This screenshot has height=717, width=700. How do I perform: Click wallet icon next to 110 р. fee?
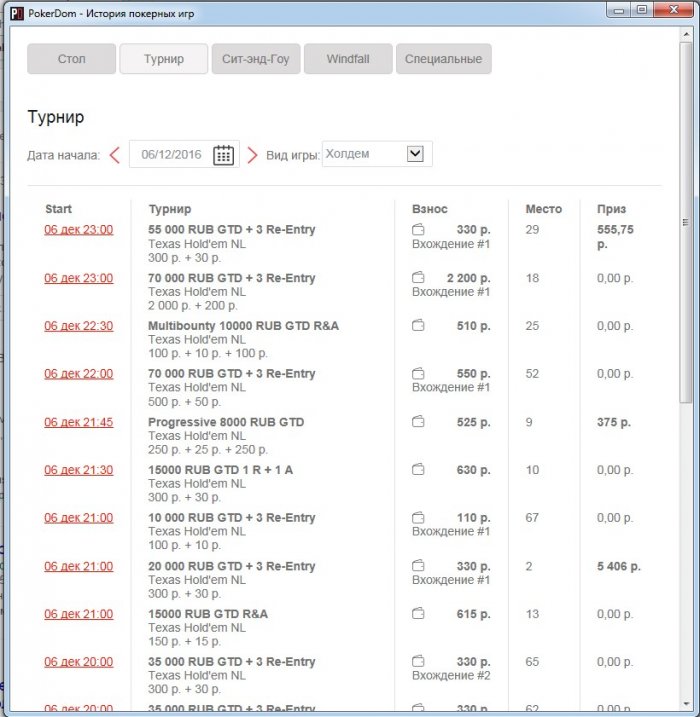(418, 518)
